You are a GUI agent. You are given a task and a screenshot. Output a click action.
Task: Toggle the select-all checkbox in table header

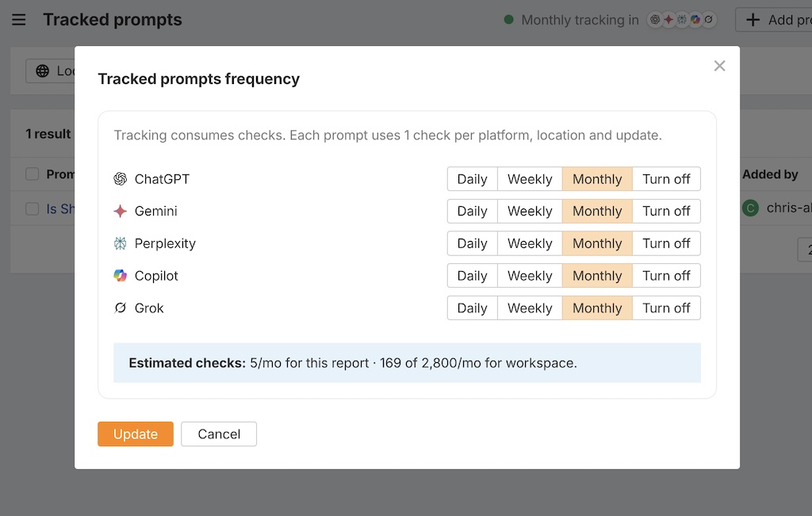[x=32, y=174]
